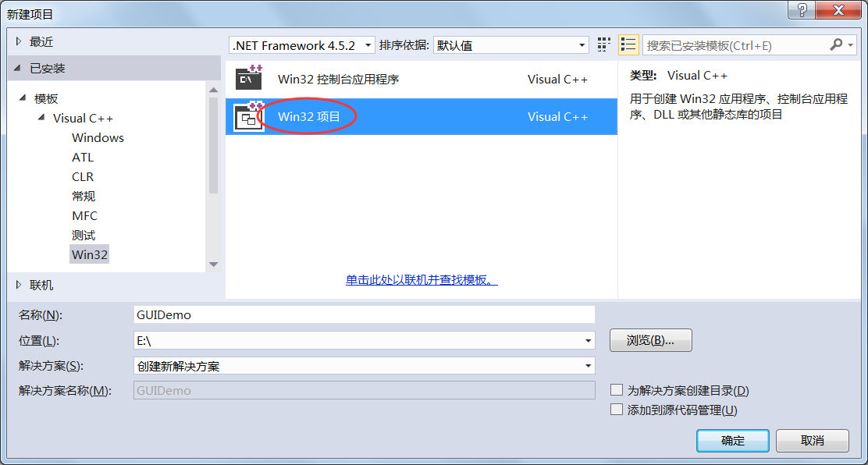Viewport: 868px width, 465px height.
Task: Open the 排序依据 sort dropdown
Action: point(511,45)
